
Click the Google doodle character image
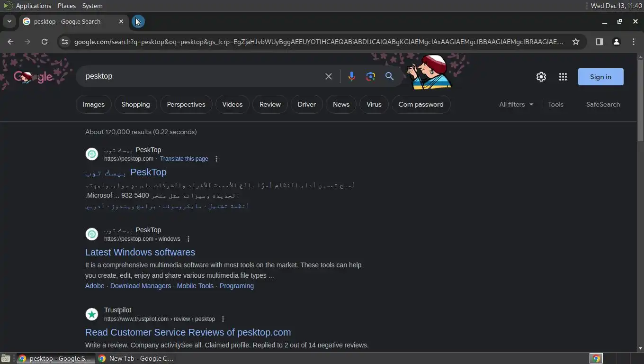tap(430, 72)
